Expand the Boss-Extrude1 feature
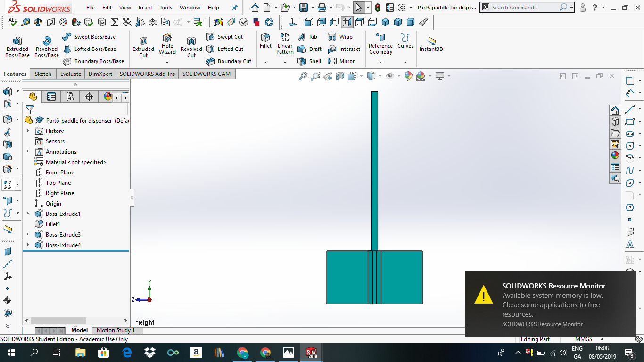The image size is (644, 362). 28,214
